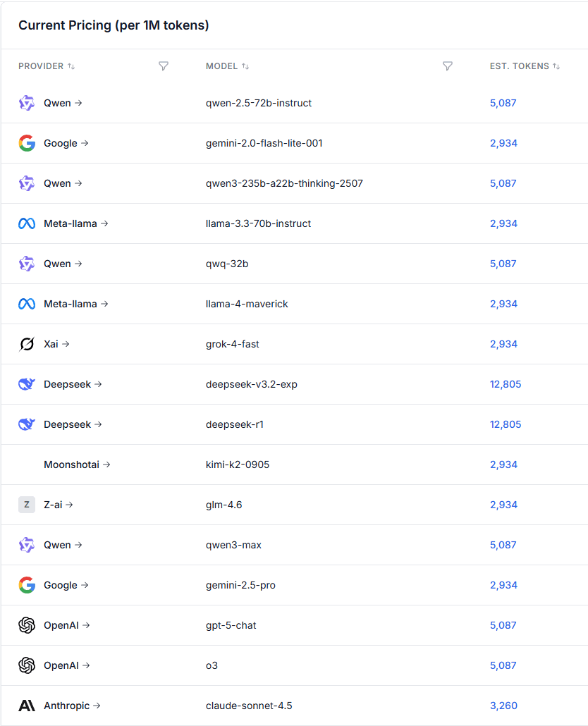Image resolution: width=588 pixels, height=726 pixels.
Task: Select model name llama-3.3-70b-instruct
Action: pos(258,223)
